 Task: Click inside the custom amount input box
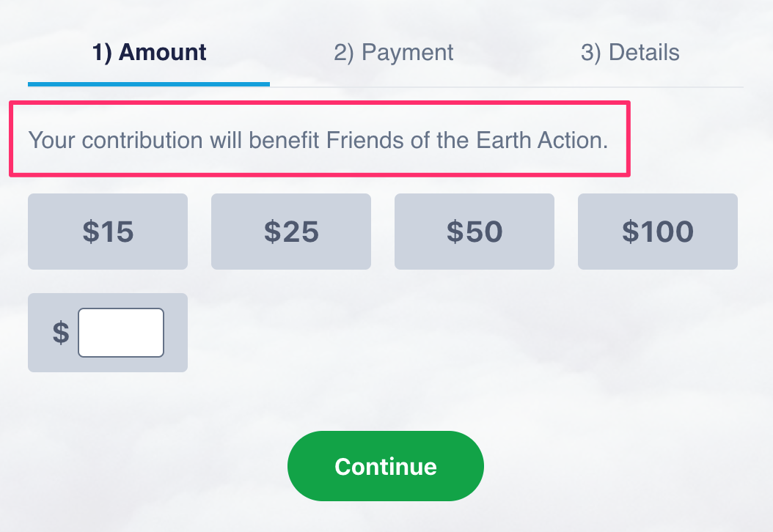[120, 332]
